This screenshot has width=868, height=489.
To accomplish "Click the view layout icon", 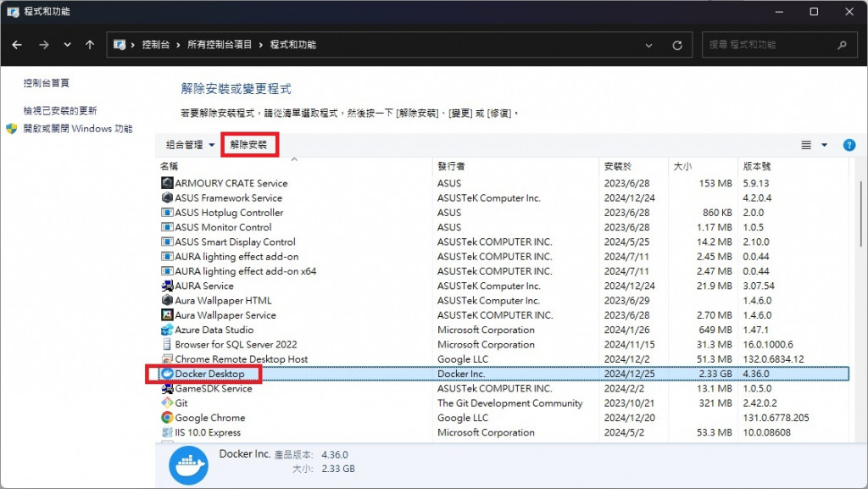I will 806,145.
